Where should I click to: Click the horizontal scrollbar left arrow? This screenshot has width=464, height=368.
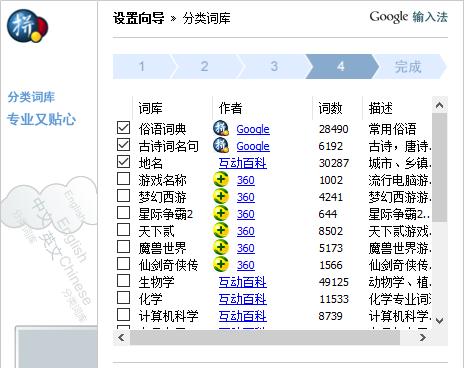pyautogui.click(x=121, y=337)
